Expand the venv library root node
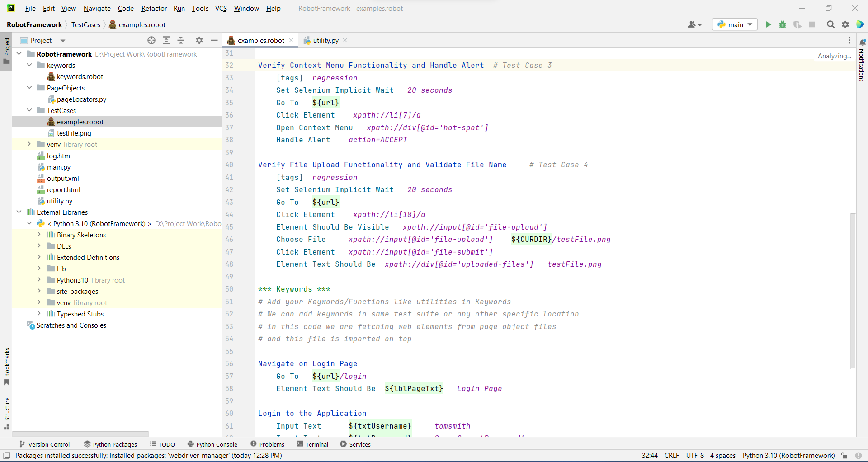868x462 pixels. (x=29, y=144)
